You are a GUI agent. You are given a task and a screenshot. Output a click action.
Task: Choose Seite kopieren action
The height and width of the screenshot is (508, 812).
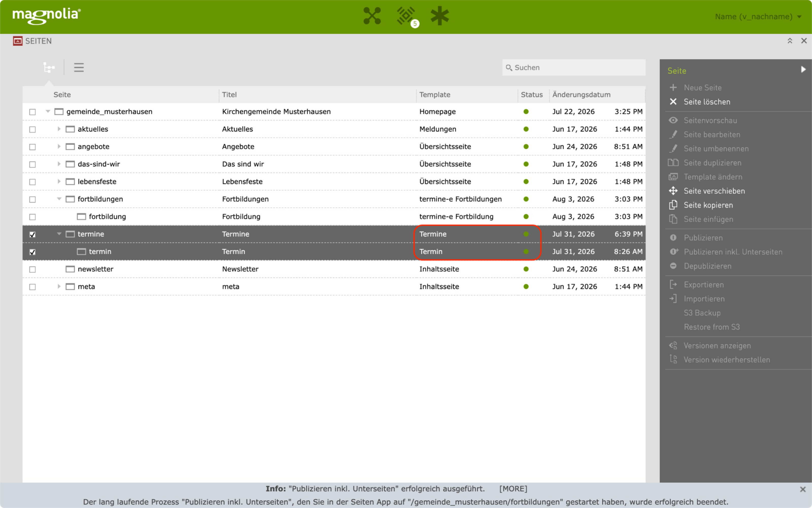click(x=708, y=205)
